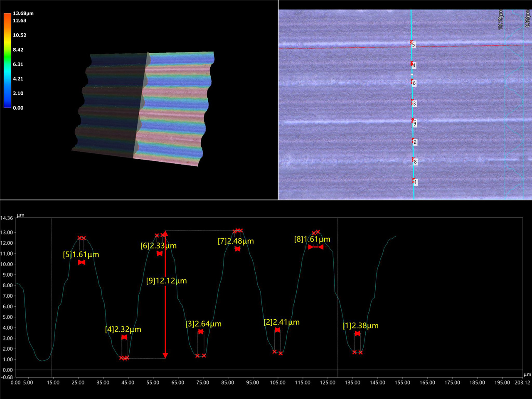532x399 pixels.
Task: Select point marker 2 on the cyan profile line
Action: [x=414, y=141]
